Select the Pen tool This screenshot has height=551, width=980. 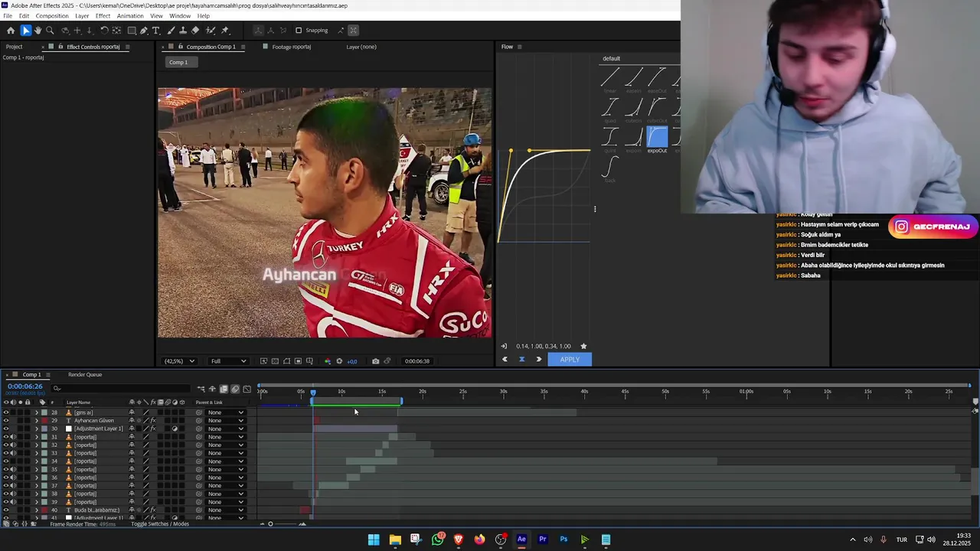pyautogui.click(x=144, y=31)
